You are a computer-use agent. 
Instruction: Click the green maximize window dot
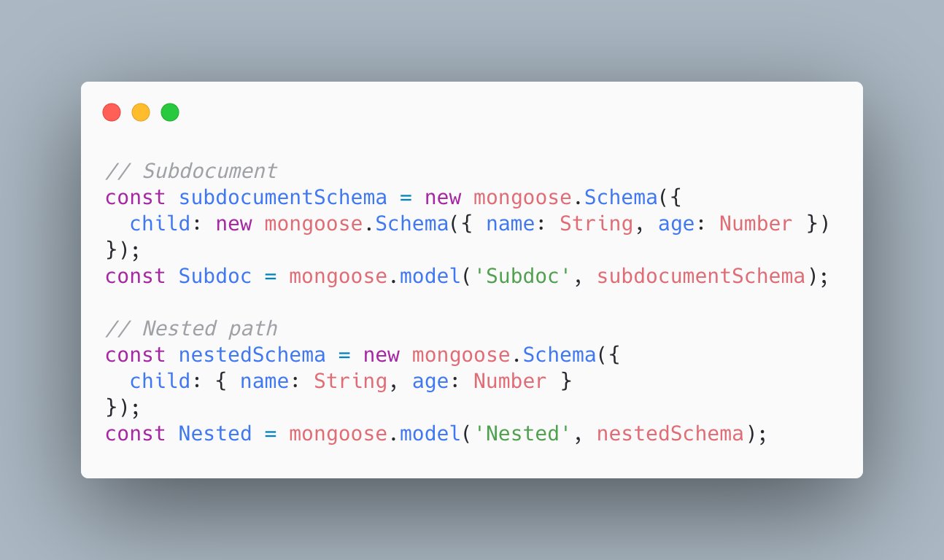(170, 112)
